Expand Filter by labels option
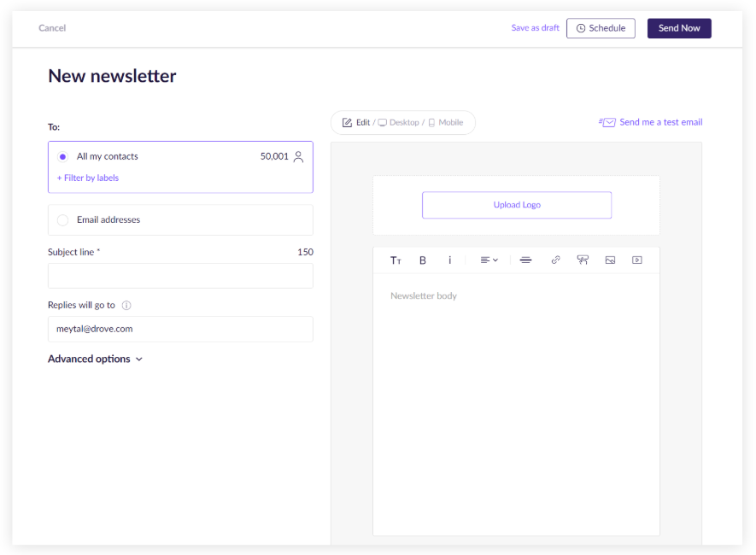 [x=88, y=178]
